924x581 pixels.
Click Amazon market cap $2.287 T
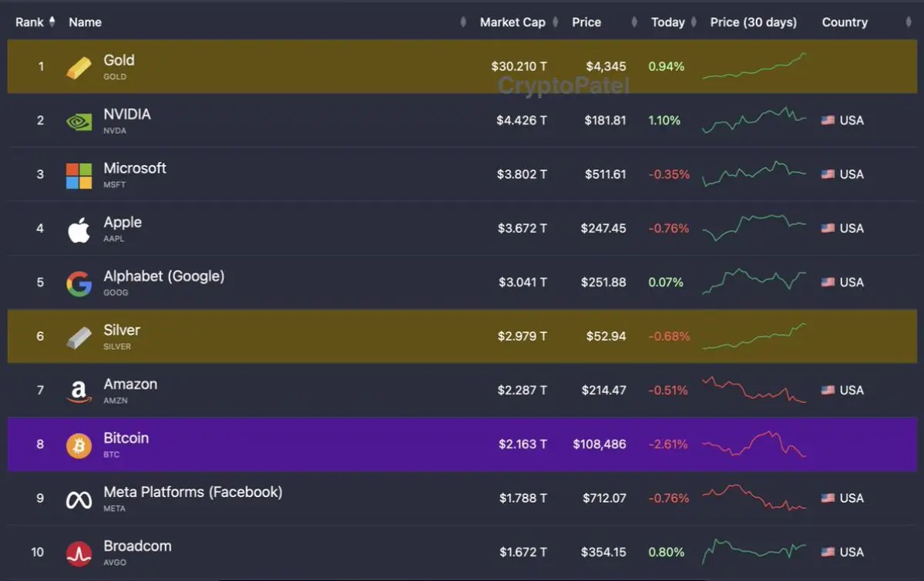(x=522, y=390)
